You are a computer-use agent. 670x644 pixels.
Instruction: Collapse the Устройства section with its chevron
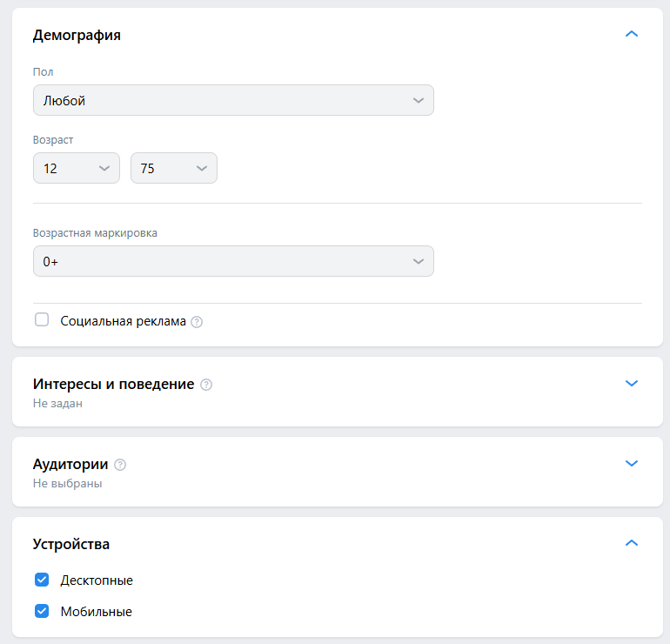[x=631, y=543]
